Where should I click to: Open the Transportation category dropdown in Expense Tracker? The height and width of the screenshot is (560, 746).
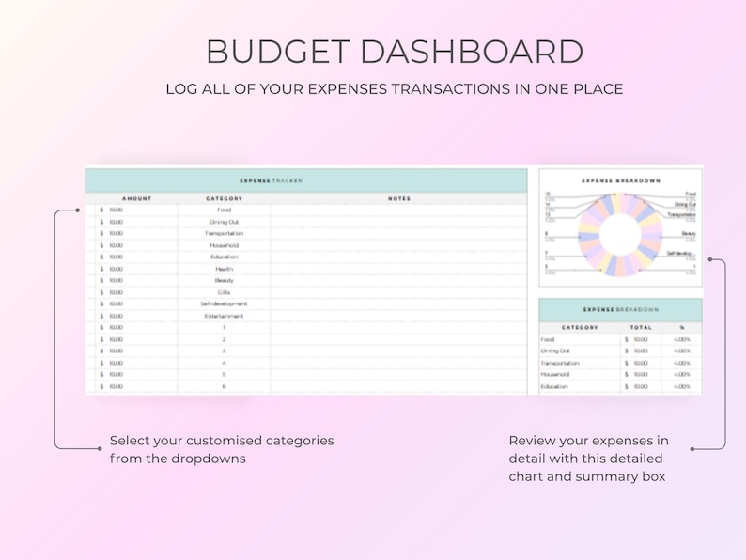tap(225, 234)
